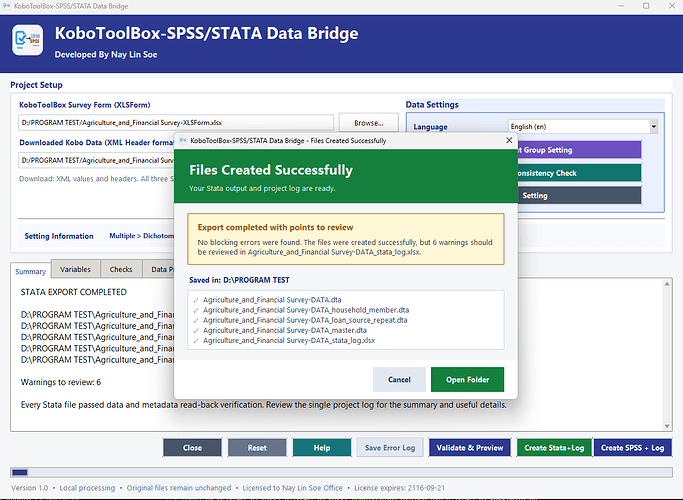Select the DATA_loan_source_repeat.dta file entry
Viewport: 683px width, 500px height.
(305, 320)
